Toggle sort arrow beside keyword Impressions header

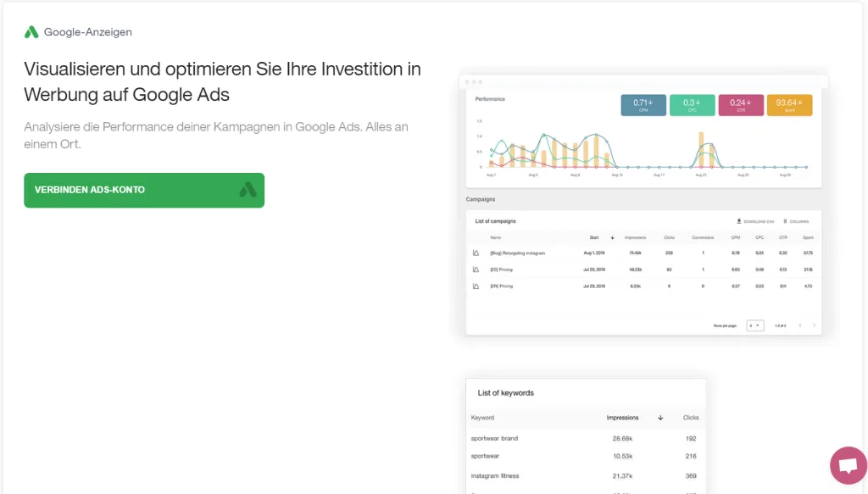tap(660, 418)
